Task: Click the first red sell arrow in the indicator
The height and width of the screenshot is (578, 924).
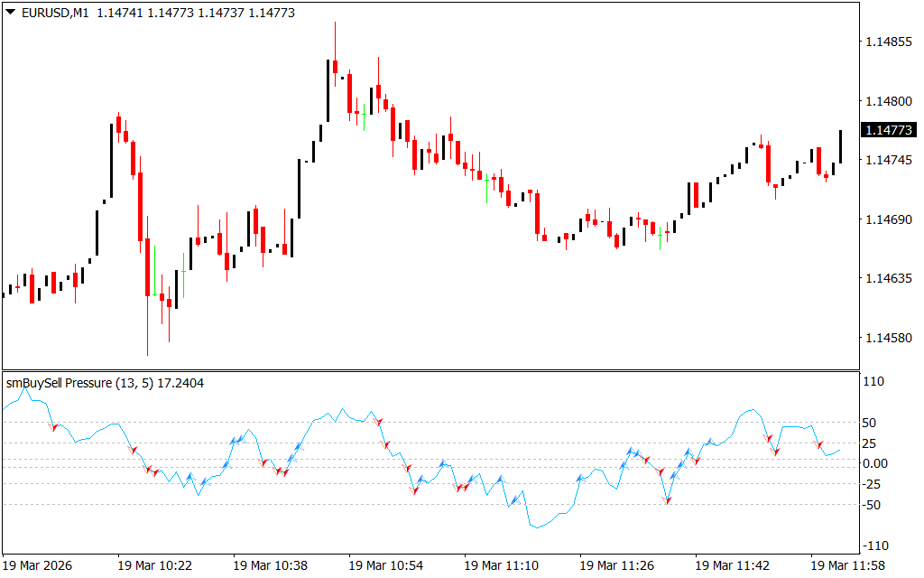Action: click(x=54, y=426)
